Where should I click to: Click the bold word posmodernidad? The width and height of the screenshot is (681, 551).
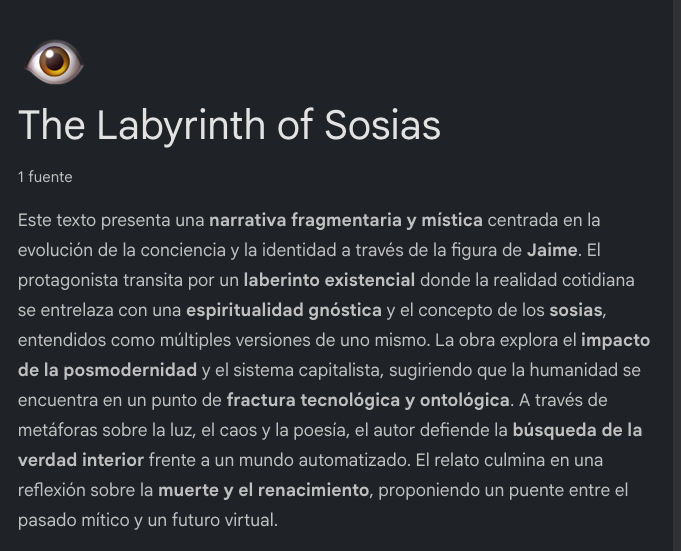coord(130,370)
